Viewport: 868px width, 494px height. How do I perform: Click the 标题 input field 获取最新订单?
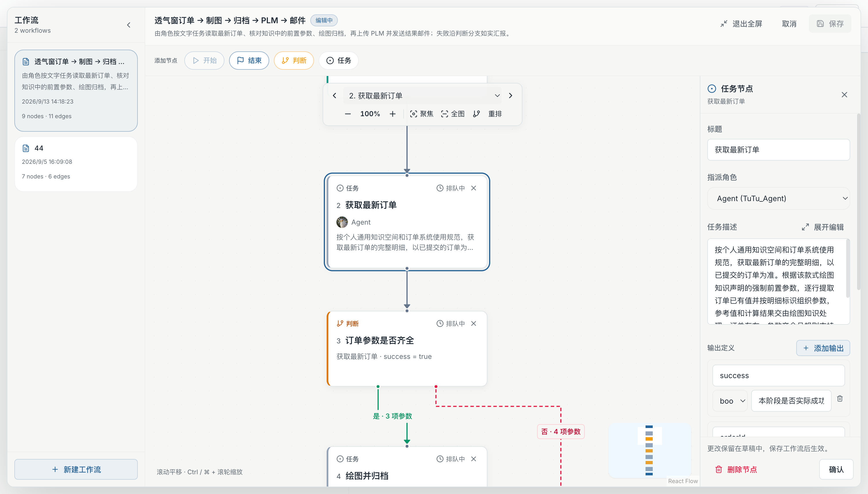click(778, 150)
